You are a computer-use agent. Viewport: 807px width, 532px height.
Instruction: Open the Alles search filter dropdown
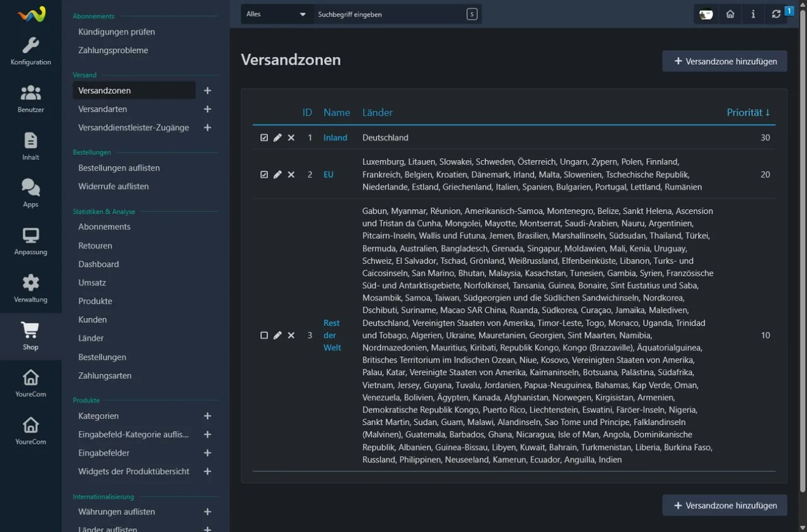tap(277, 14)
